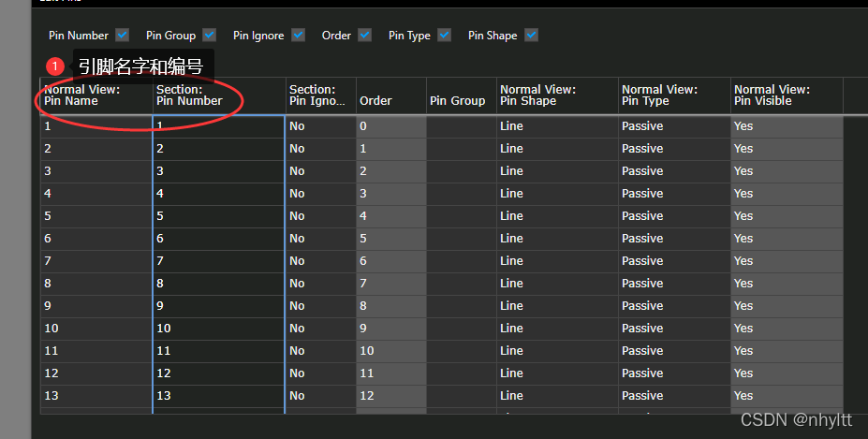The height and width of the screenshot is (439, 868).
Task: Uncheck the Pin Type checkbox
Action: 444,36
